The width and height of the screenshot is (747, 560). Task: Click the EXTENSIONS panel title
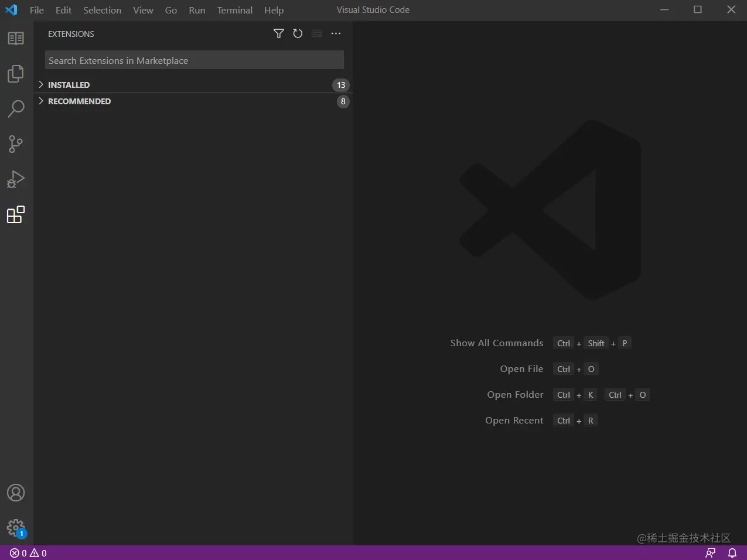pos(71,34)
